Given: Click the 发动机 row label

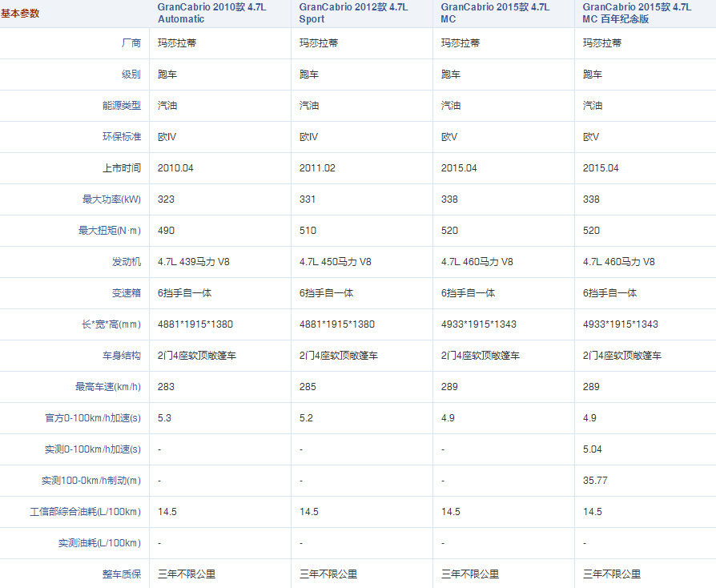Looking at the screenshot, I should (x=127, y=262).
